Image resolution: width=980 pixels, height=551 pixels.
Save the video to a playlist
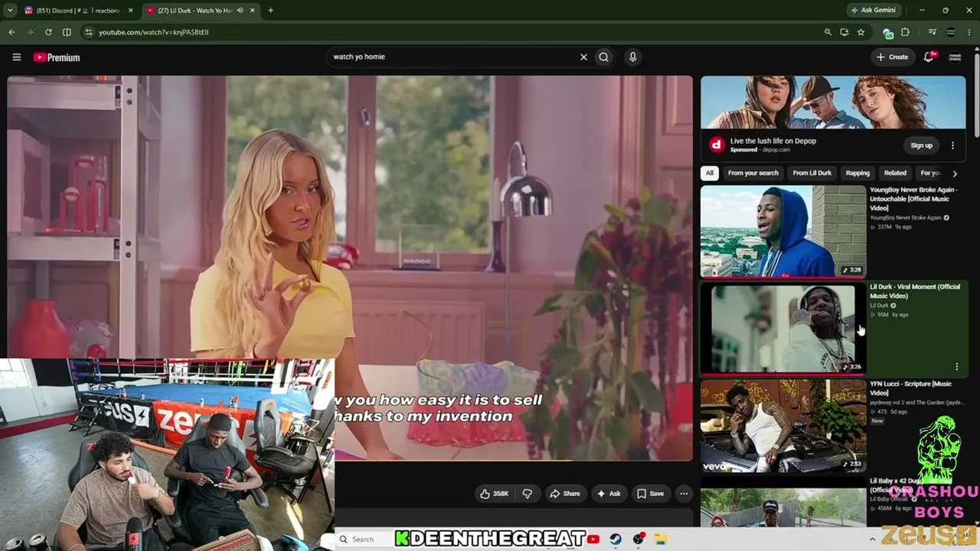coord(651,494)
